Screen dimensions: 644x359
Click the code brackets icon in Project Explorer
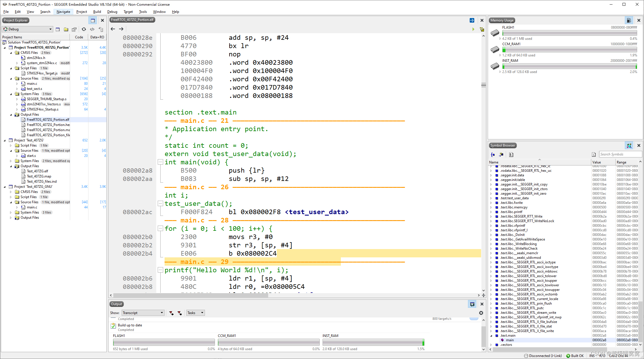[92, 29]
